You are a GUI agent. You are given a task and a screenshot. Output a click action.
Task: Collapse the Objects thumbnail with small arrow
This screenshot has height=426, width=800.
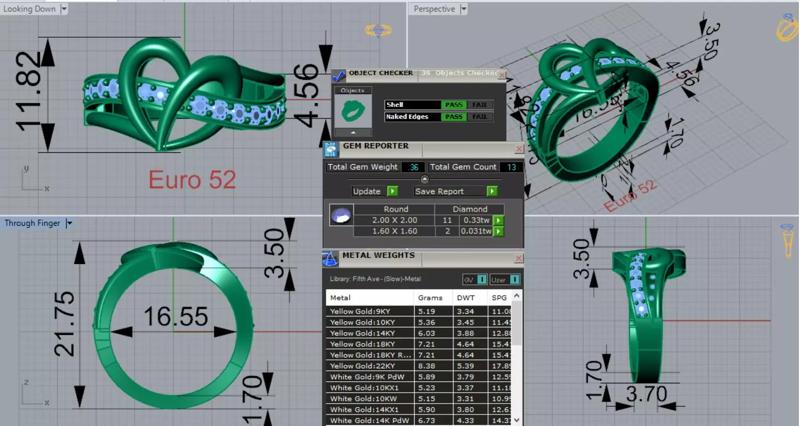coord(353,133)
